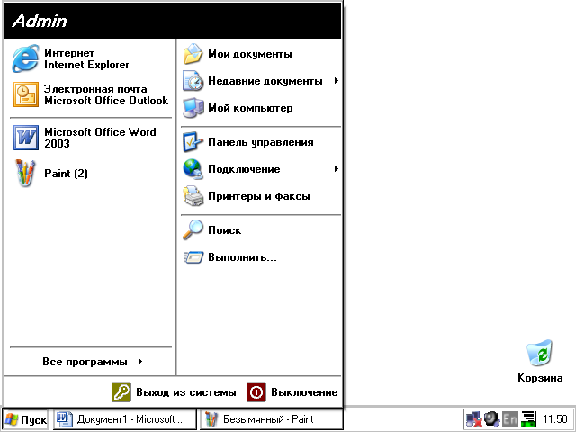Click the Admin user name header
The image size is (576, 432).
40,21
